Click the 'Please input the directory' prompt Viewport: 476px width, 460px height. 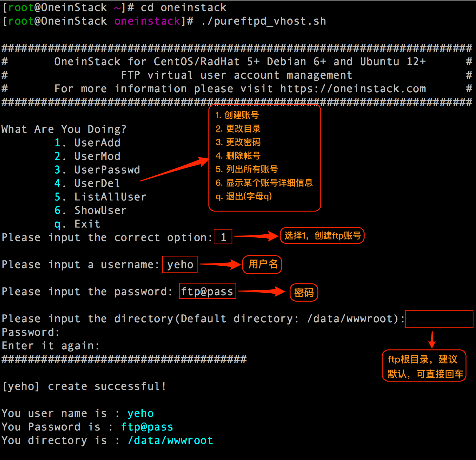(203, 319)
